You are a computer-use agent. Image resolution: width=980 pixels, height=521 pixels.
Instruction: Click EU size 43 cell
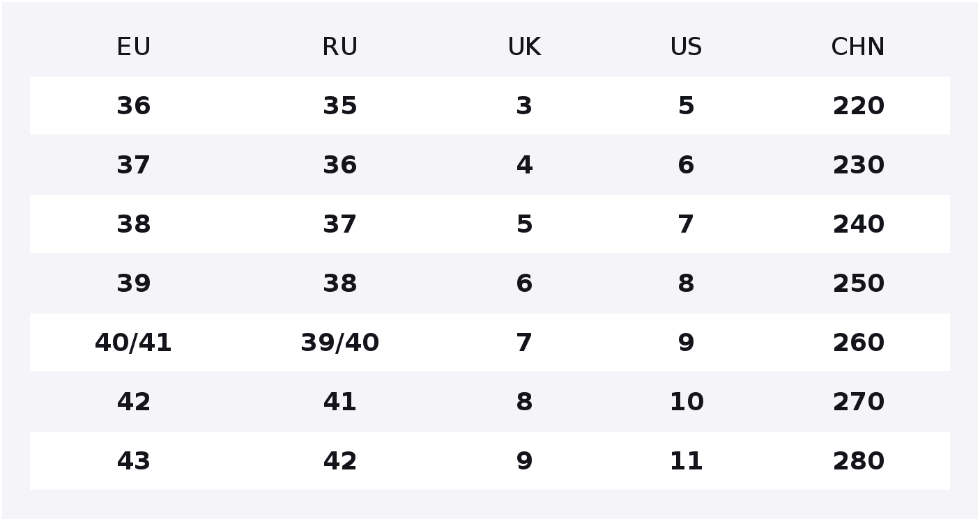click(x=133, y=461)
